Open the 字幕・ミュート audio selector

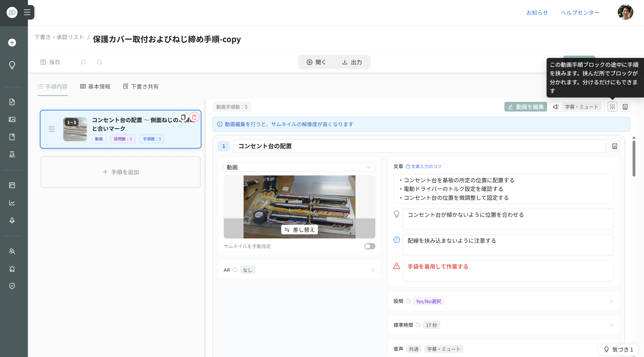click(577, 107)
